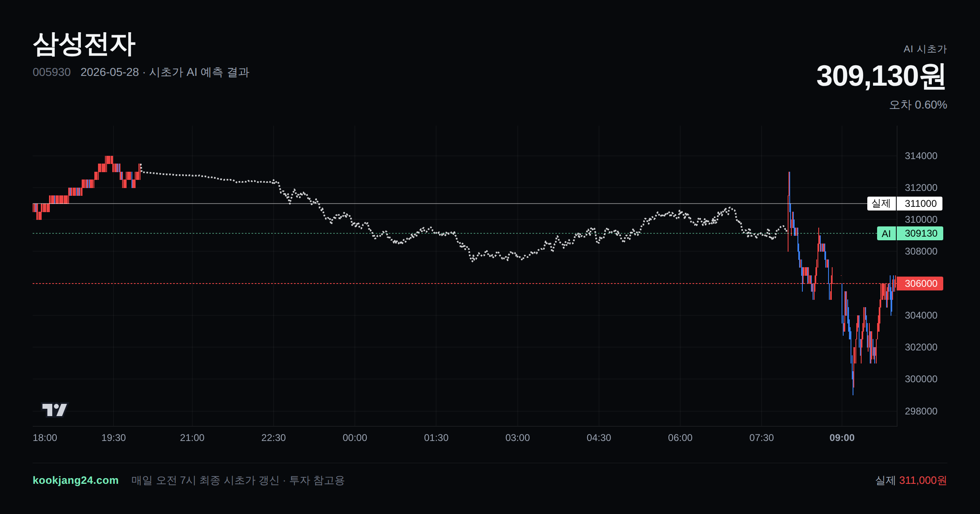Screen dimensions: 980x514
Task: Open the kookjang24.com link
Action: pyautogui.click(x=76, y=480)
